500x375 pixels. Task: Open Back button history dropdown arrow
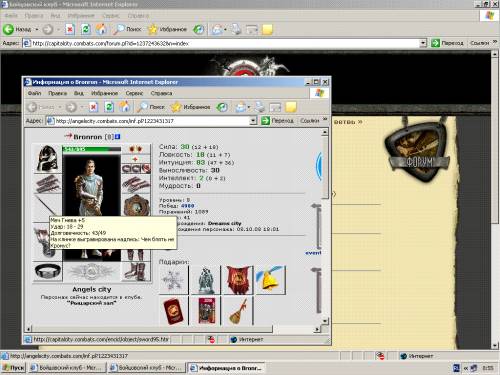point(37,29)
